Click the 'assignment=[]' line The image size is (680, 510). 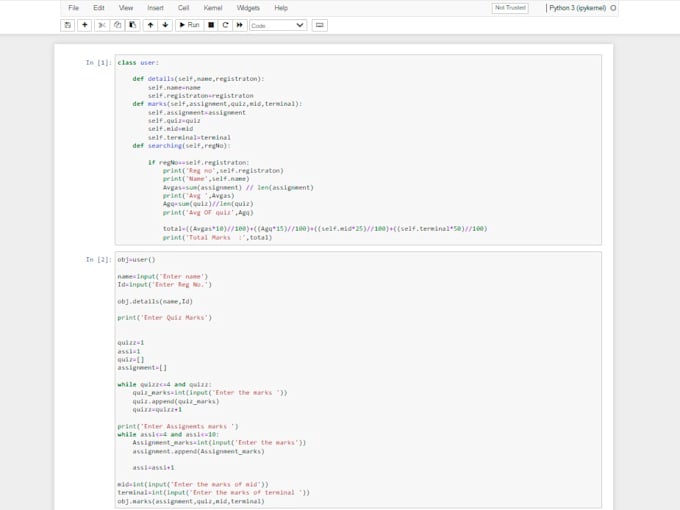142,368
